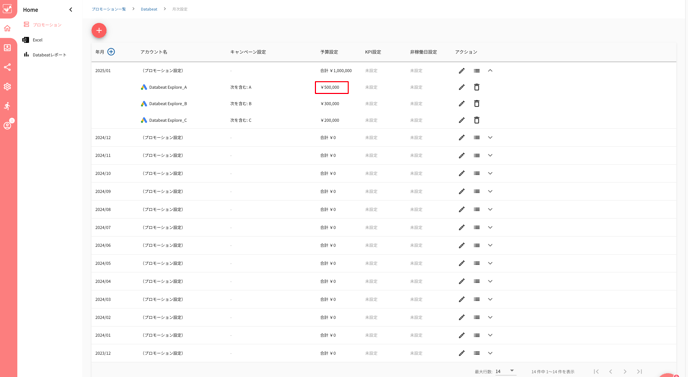Expand the 2024/06 row

click(x=490, y=245)
